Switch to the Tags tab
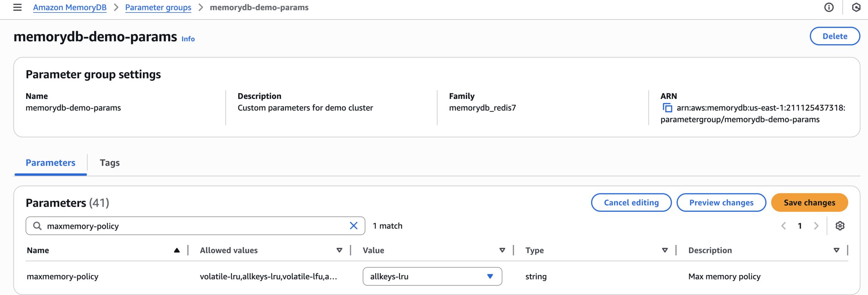This screenshot has height=295, width=868. click(x=110, y=163)
